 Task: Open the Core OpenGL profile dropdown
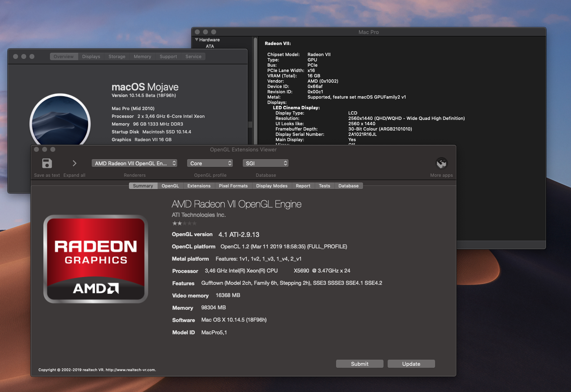tap(210, 163)
